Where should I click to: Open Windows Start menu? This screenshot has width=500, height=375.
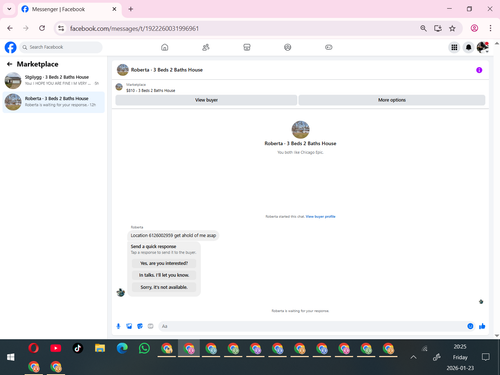pos(11,357)
